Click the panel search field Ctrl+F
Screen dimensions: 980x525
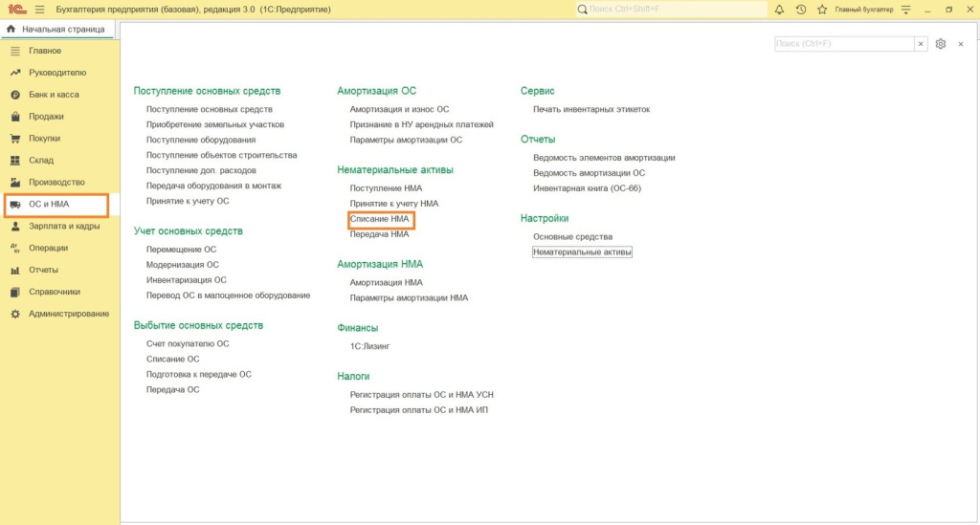844,44
